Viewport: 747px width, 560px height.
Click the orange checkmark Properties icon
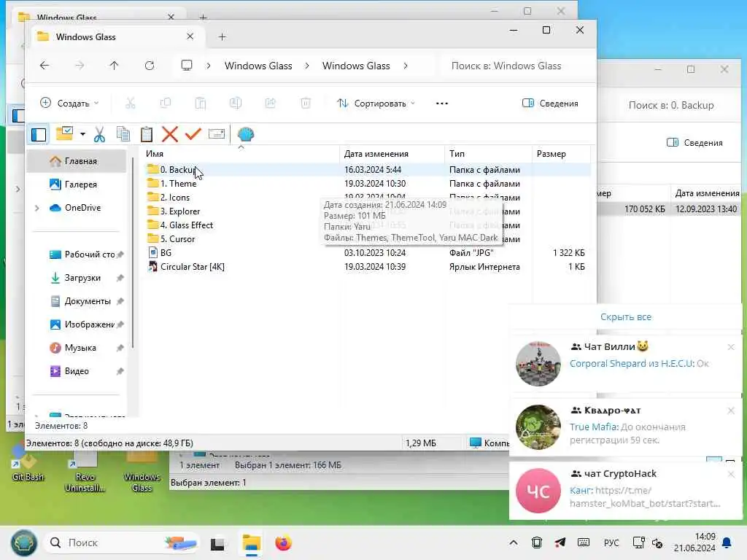[x=193, y=134]
